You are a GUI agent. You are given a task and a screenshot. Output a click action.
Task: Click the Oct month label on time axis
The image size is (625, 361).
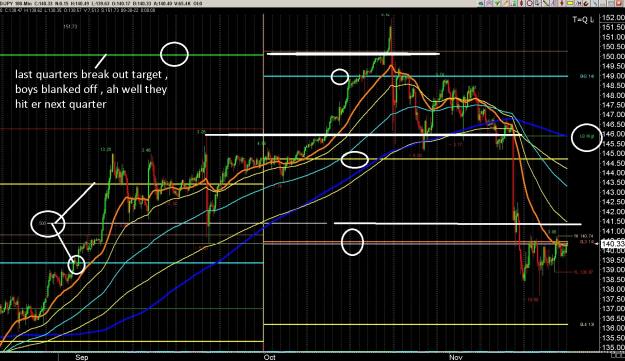[x=269, y=357]
